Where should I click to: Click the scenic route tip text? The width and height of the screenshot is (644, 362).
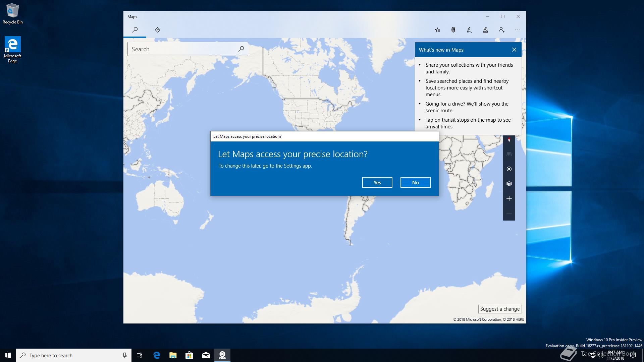click(467, 107)
